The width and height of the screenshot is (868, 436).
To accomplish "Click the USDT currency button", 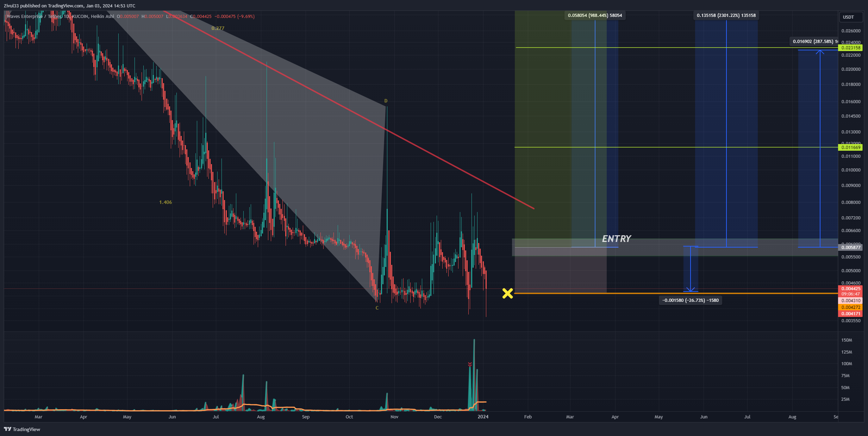I will click(x=851, y=17).
